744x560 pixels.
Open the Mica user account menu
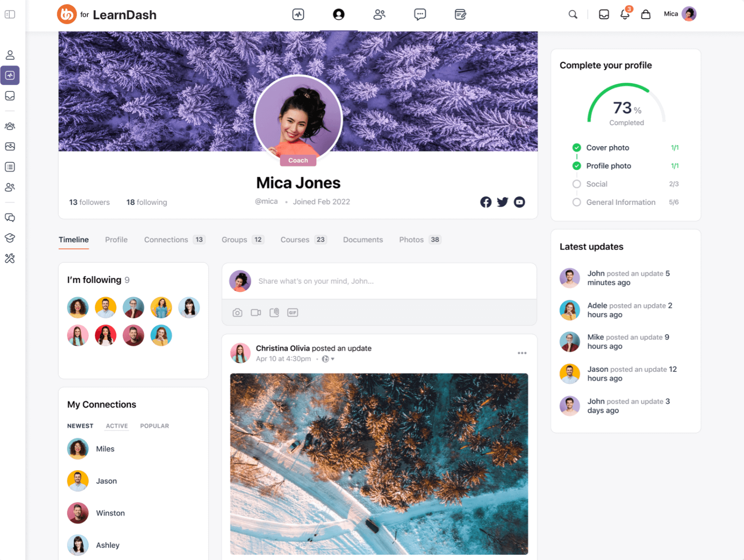680,14
